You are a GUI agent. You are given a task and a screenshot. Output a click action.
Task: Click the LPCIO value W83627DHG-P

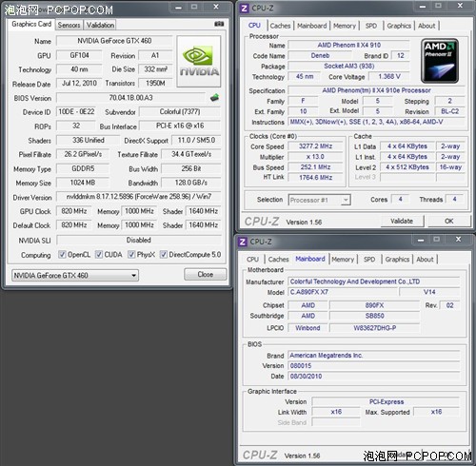click(374, 328)
